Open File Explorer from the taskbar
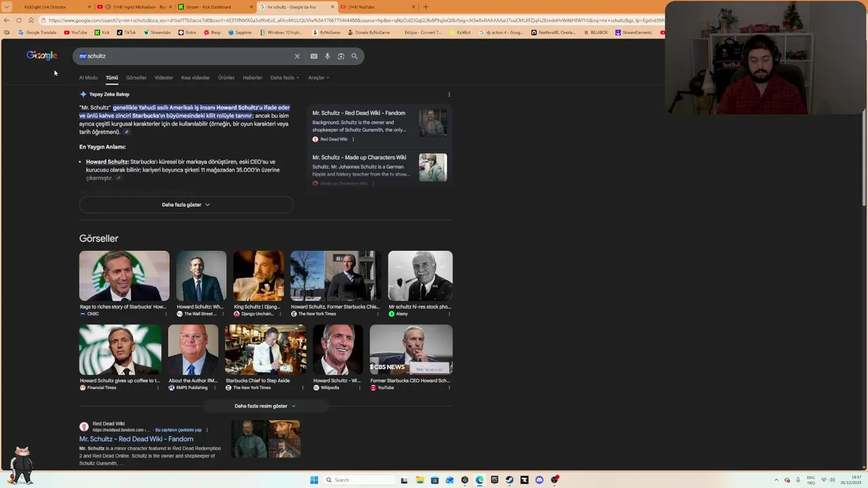This screenshot has width=868, height=488. click(420, 480)
